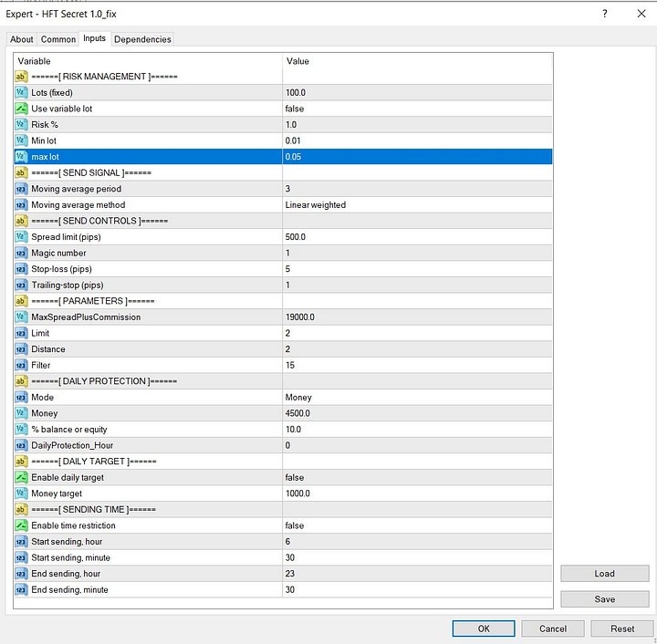Click the icon beside Lots (fixed)

(21, 93)
